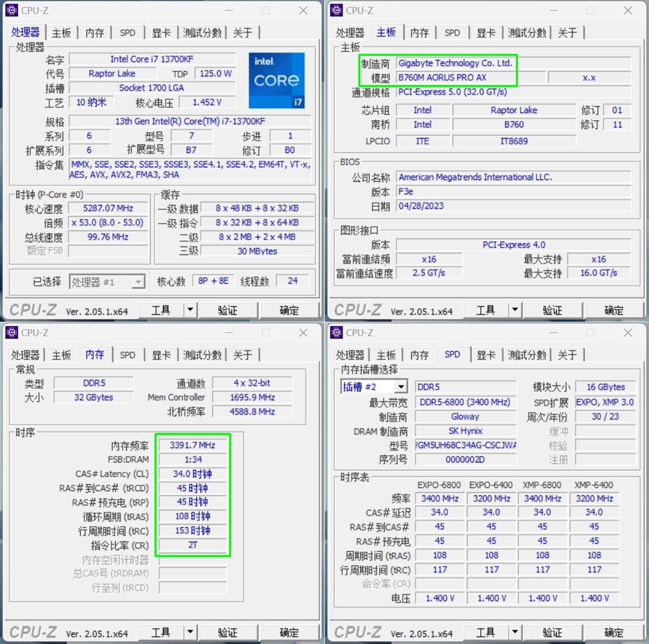649x644 pixels.
Task: Expand the 工具 arrow in the memory window
Action: click(190, 632)
